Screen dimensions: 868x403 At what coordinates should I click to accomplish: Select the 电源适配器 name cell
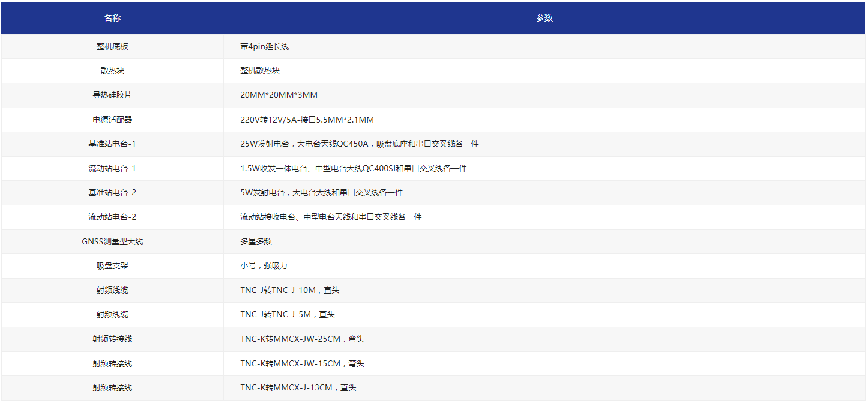click(112, 120)
